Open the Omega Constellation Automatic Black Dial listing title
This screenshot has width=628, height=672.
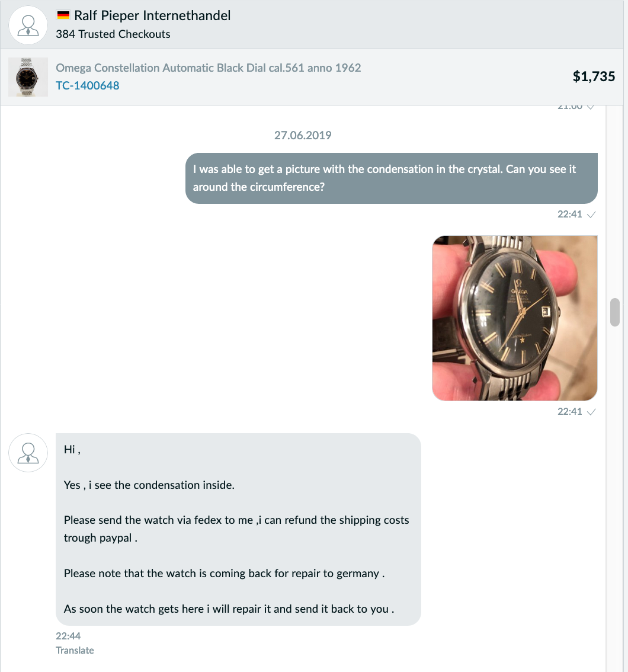208,68
